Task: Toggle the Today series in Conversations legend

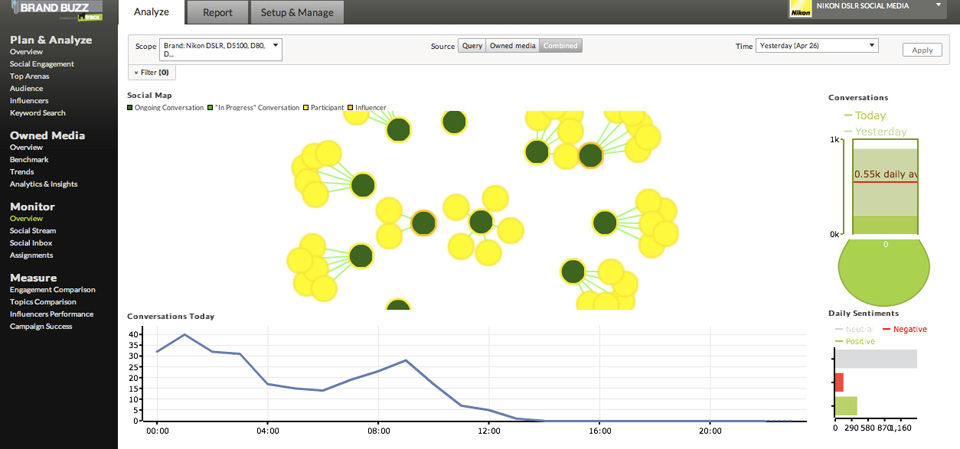Action: pyautogui.click(x=864, y=115)
